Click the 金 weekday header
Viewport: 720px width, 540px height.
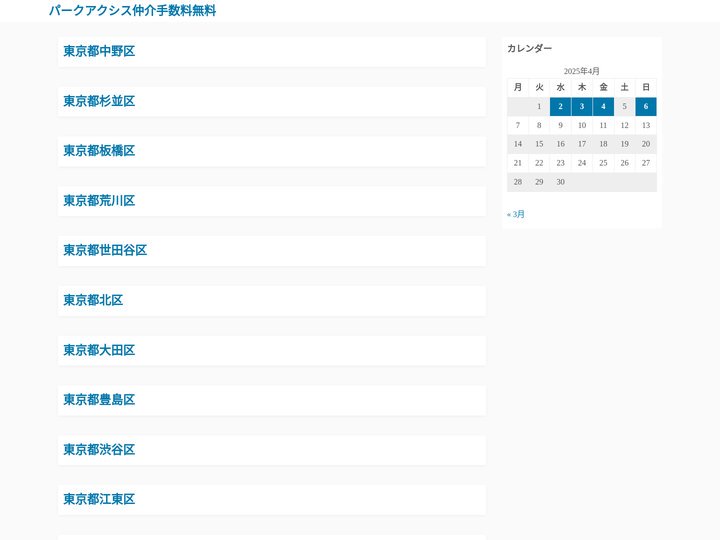603,87
